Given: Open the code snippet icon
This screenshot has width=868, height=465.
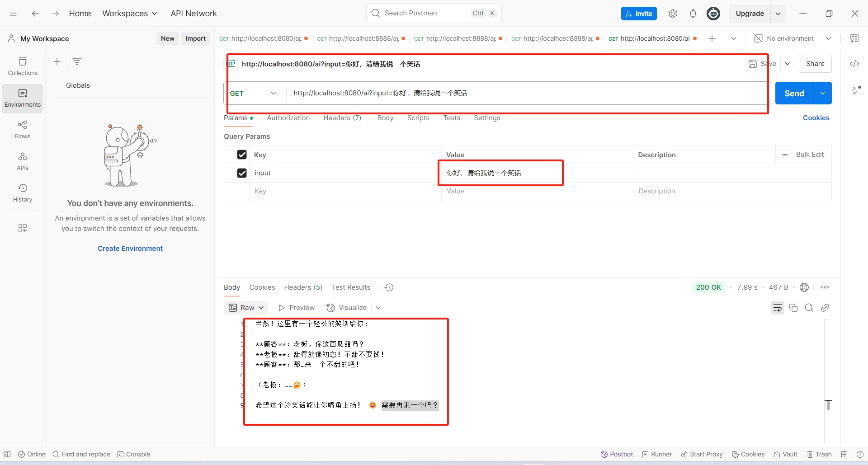Looking at the screenshot, I should (x=854, y=64).
